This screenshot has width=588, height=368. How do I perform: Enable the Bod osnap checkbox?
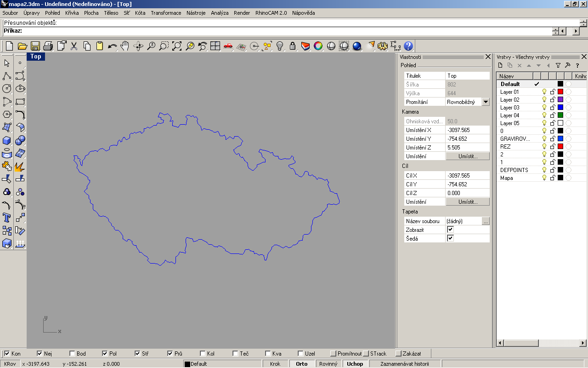[x=72, y=354]
